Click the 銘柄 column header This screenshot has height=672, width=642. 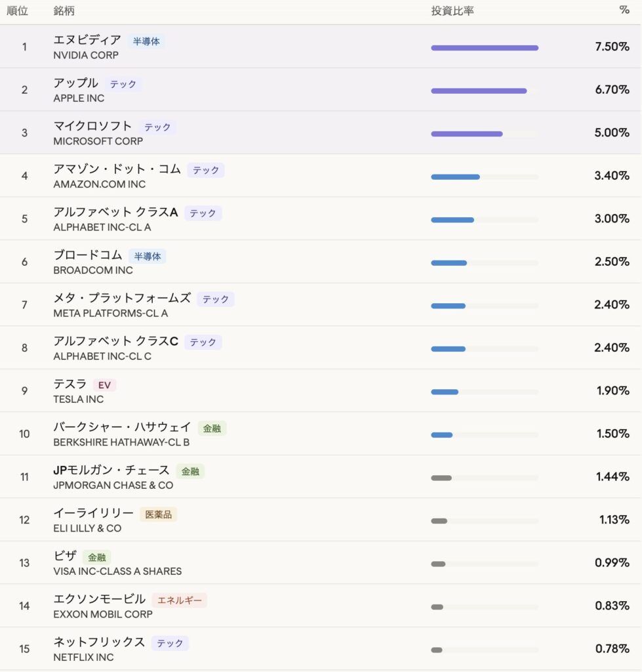coord(64,11)
